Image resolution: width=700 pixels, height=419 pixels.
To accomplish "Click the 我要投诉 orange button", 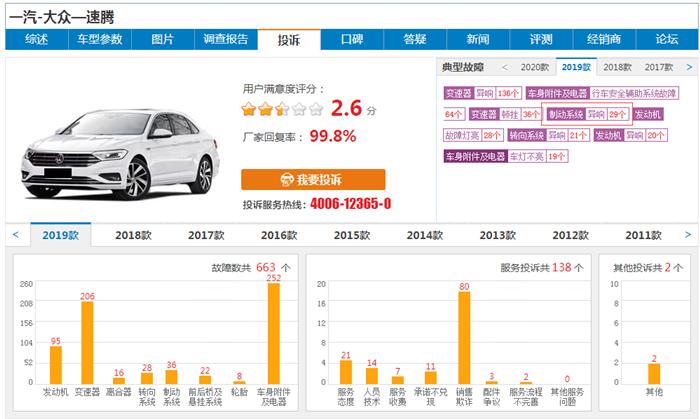I will click(x=313, y=179).
